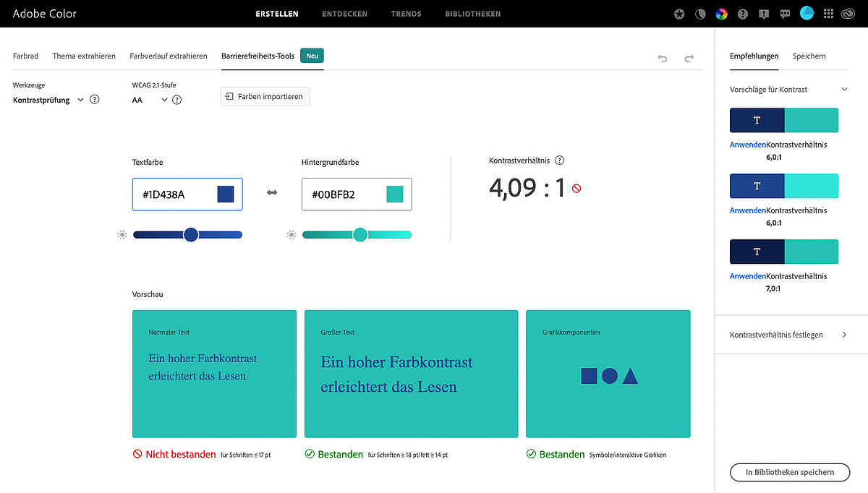Image resolution: width=868 pixels, height=493 pixels.
Task: Click the undo arrow icon
Action: tap(662, 59)
